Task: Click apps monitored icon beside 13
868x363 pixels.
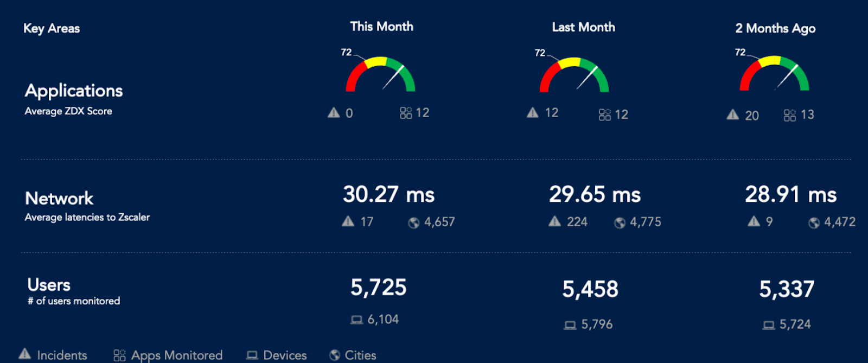Action: (x=790, y=115)
